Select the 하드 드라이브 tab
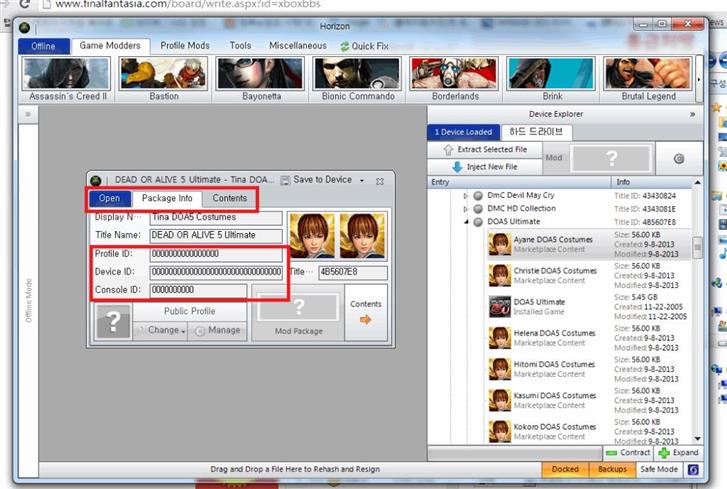 tap(536, 132)
